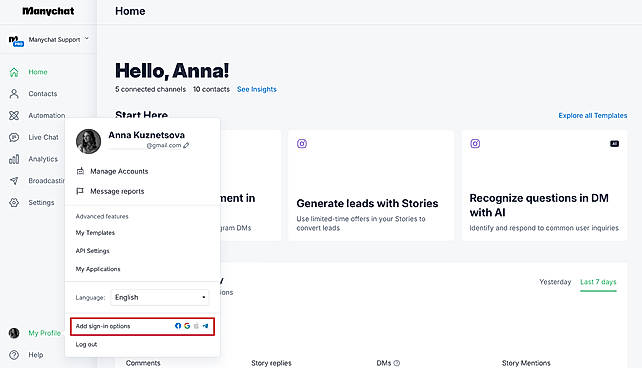
Task: Open the Language English dropdown
Action: point(160,298)
